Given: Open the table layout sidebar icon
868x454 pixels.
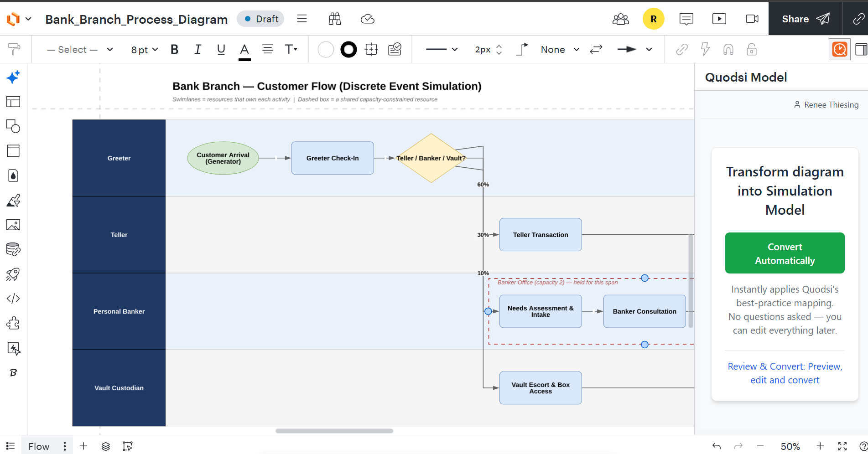Looking at the screenshot, I should click(13, 102).
